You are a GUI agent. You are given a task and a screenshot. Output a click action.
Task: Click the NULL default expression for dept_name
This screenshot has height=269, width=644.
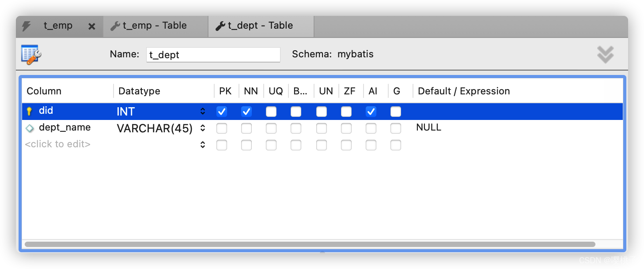click(428, 127)
